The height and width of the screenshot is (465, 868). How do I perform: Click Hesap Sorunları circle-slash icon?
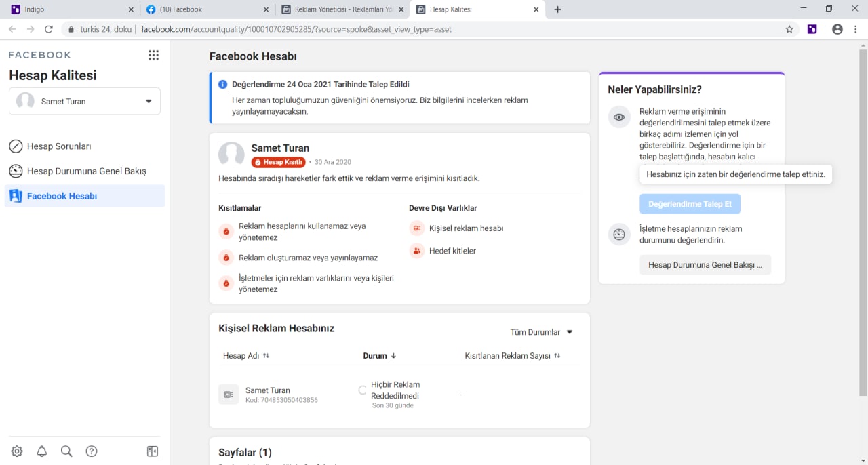(15, 146)
